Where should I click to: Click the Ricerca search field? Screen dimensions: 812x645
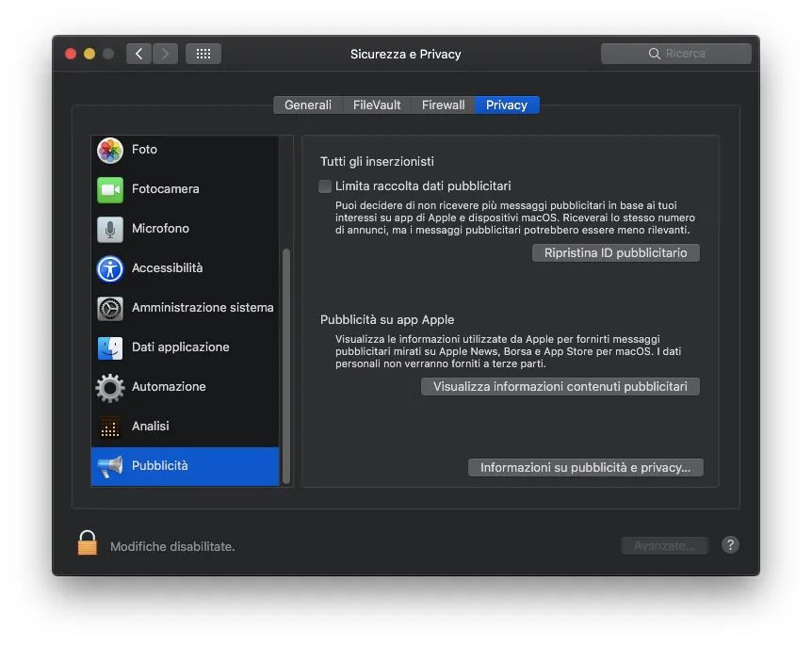point(675,54)
